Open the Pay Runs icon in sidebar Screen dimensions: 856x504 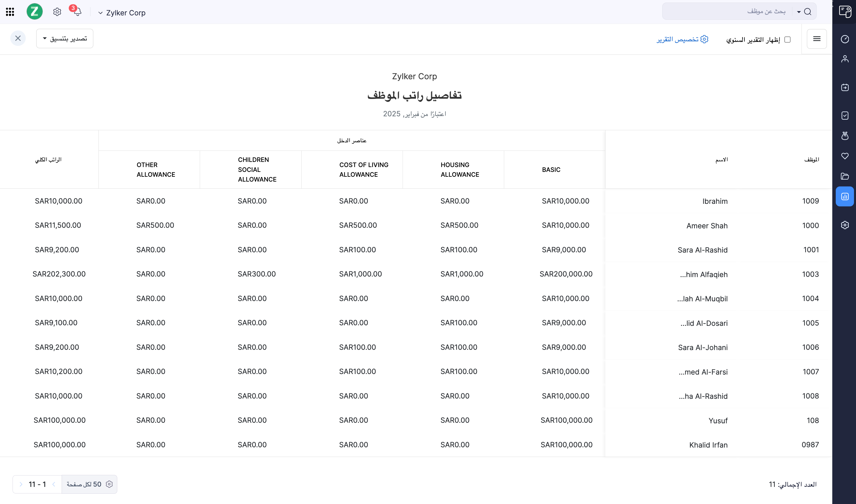845,87
